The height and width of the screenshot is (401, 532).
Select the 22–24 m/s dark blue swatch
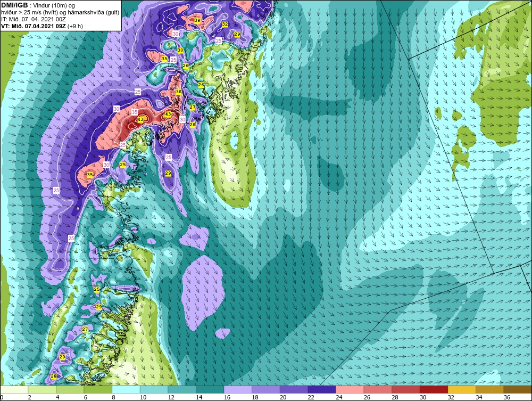[x=322, y=389]
